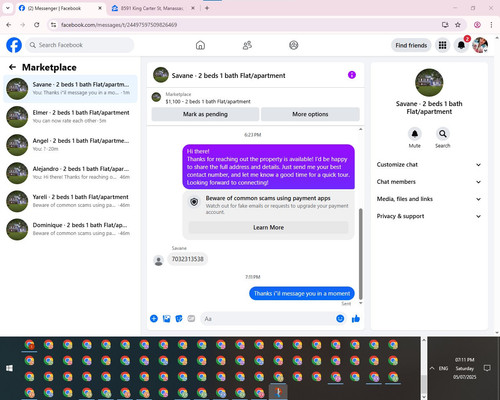
Task: Click the Savane listing thumbnail in right panel
Action: pyautogui.click(x=429, y=82)
